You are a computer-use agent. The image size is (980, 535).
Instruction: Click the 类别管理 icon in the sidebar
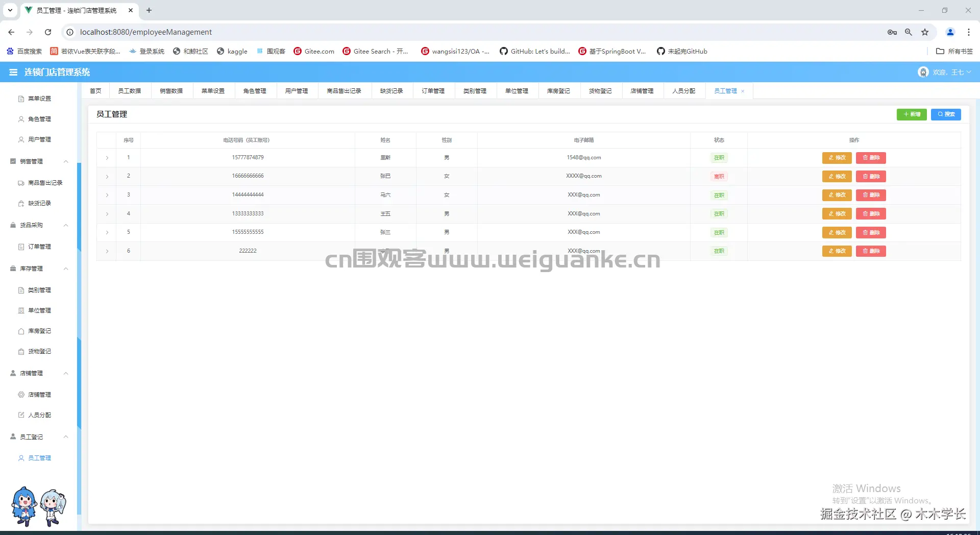point(21,290)
